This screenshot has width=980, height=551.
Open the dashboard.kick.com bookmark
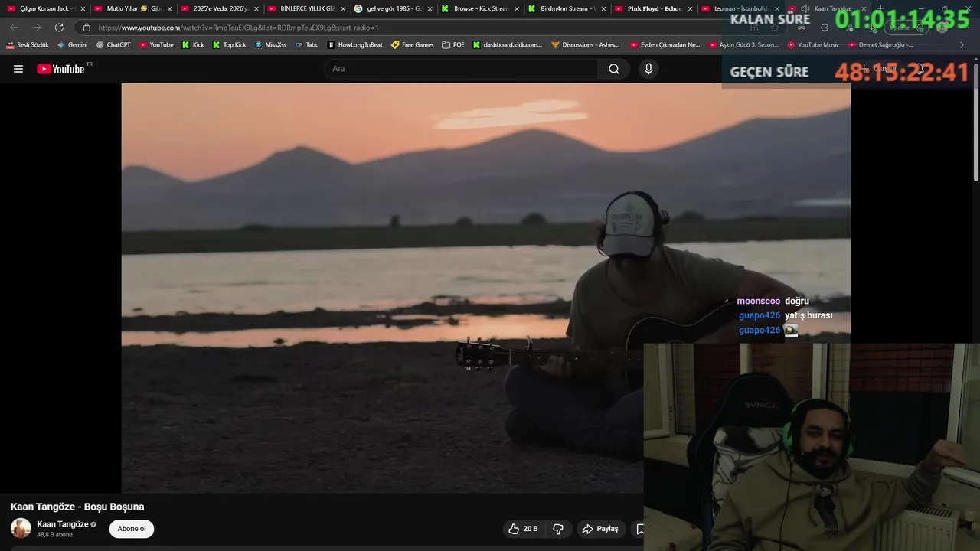[508, 45]
